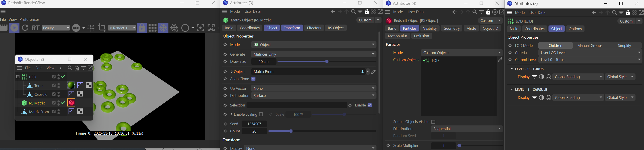Check the Enable Scaling checkbox
The width and height of the screenshot is (644, 150).
(261, 114)
